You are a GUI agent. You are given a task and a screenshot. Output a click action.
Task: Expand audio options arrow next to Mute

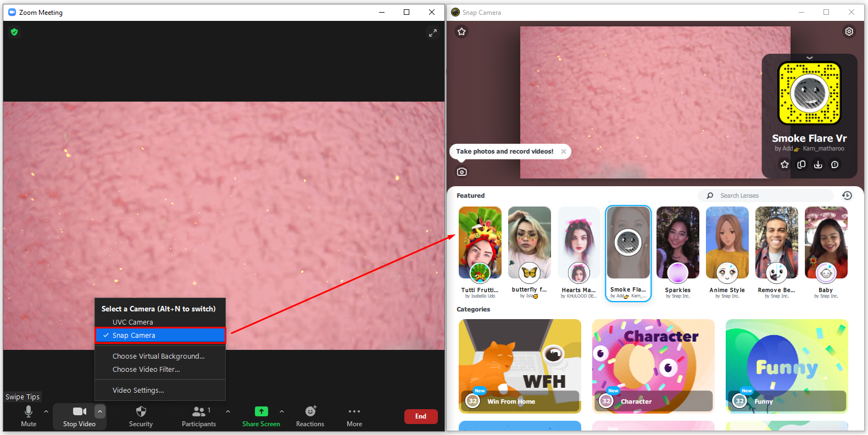(46, 411)
